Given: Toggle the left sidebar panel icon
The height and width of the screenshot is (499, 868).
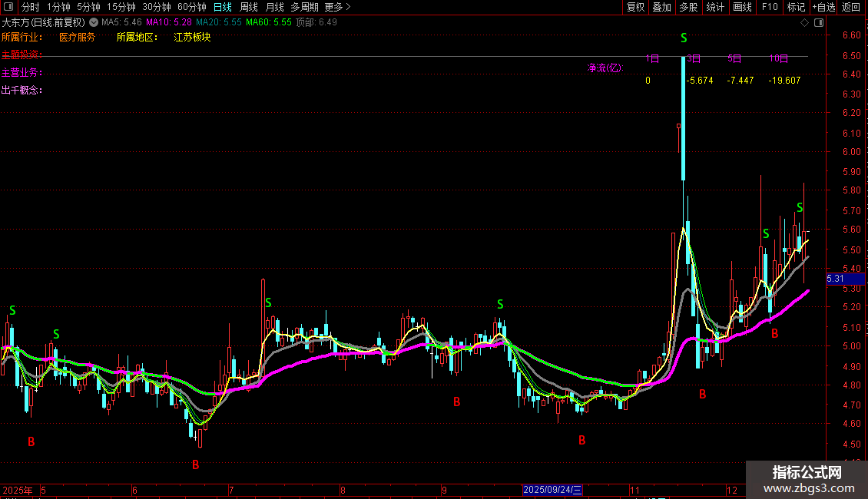Looking at the screenshot, I should pyautogui.click(x=8, y=7).
